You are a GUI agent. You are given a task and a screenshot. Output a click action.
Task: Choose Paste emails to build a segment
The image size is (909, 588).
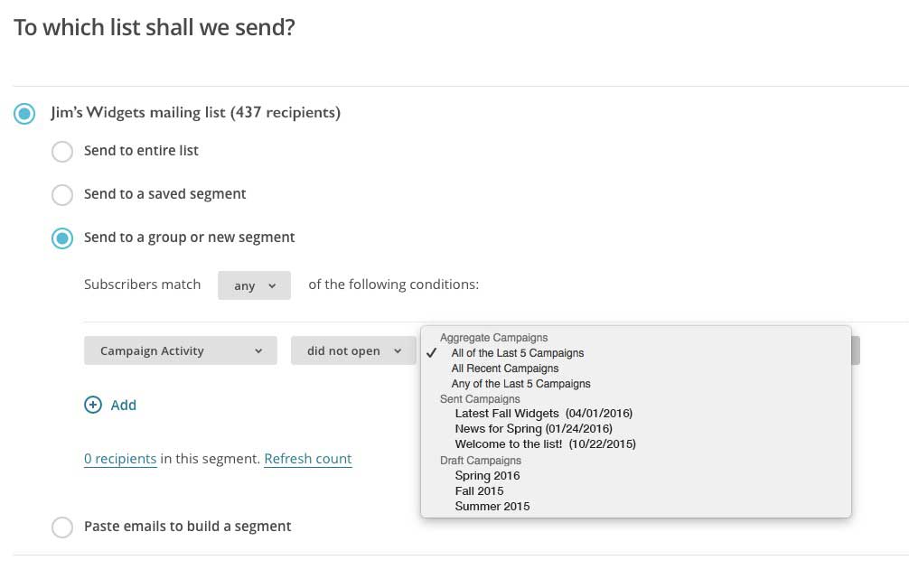[x=62, y=527]
